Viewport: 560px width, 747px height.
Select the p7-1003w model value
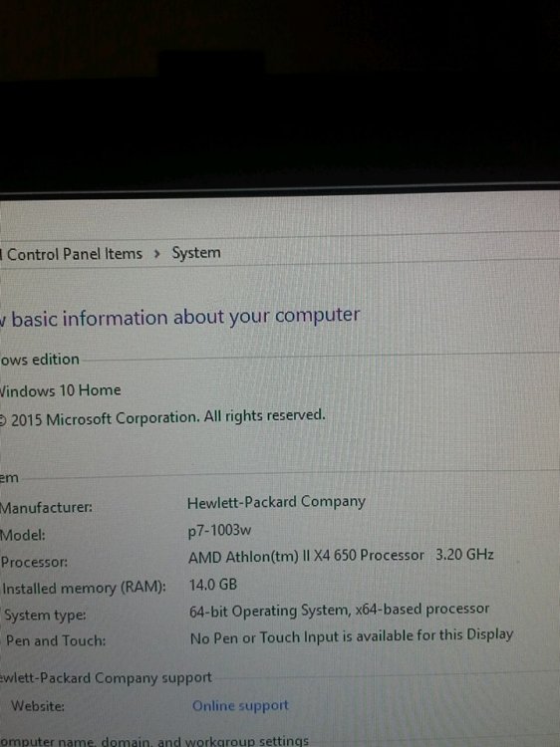click(219, 530)
